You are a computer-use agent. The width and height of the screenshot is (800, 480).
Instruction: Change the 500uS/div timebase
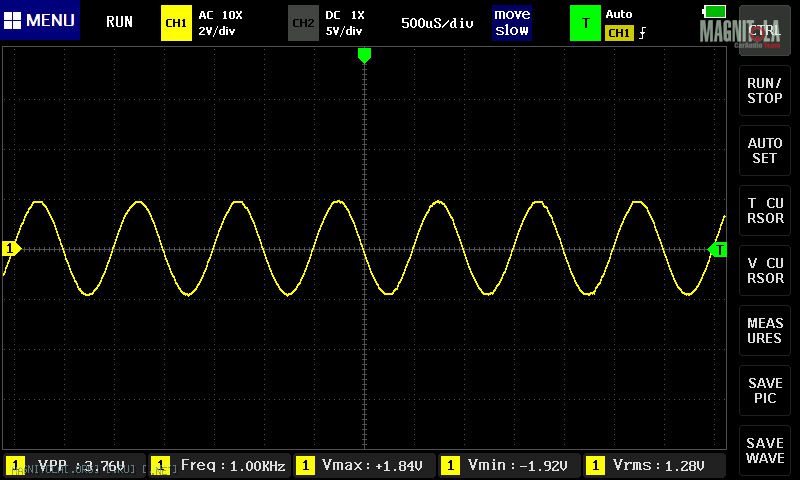click(x=437, y=23)
